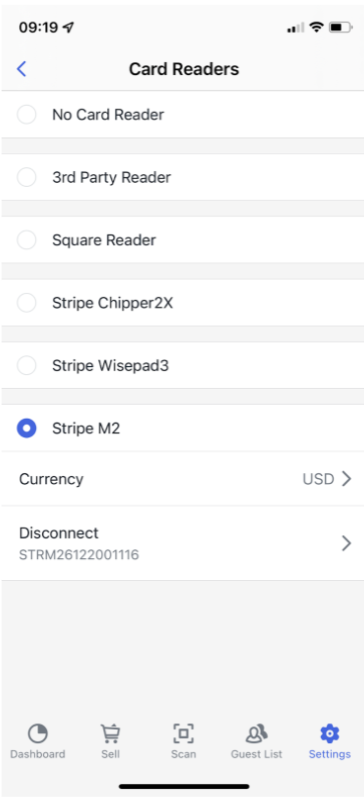Tap the Wi-Fi status icon
364x802 pixels.
click(317, 27)
